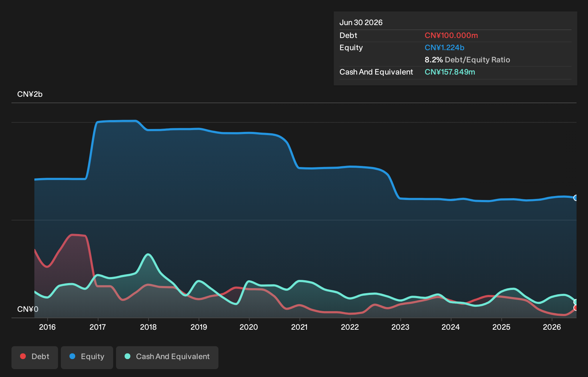Click the 2025 x-axis label
588x377 pixels.
(501, 327)
